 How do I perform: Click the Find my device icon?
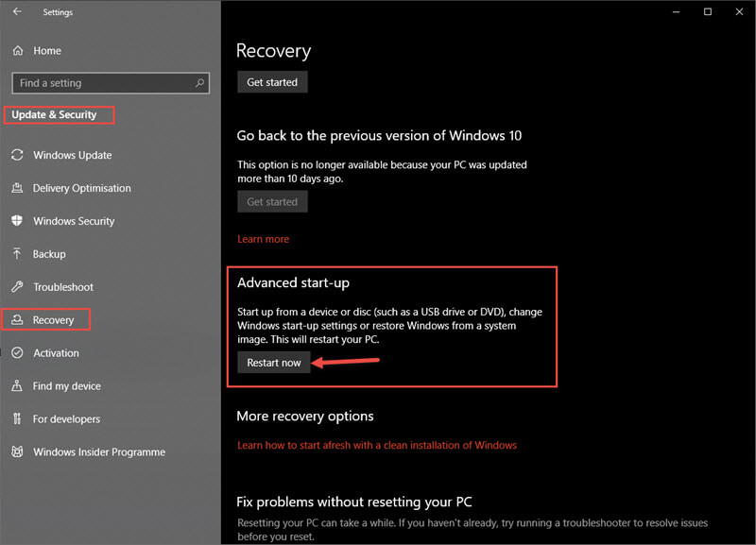tap(17, 385)
